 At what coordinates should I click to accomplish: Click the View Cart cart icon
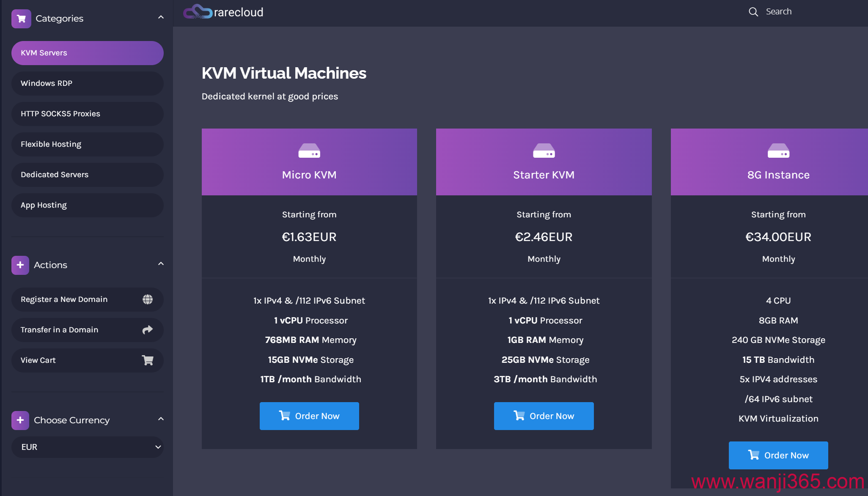tap(147, 360)
